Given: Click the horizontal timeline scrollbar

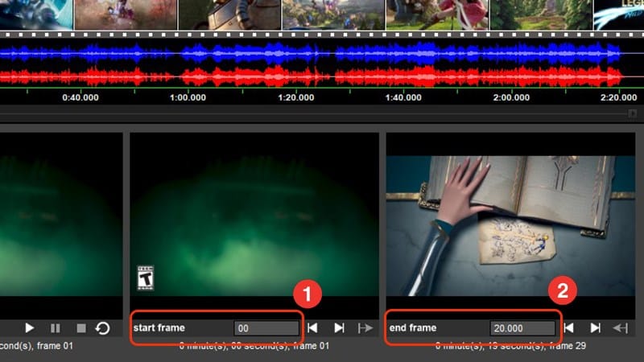Looking at the screenshot, I should click(314, 113).
